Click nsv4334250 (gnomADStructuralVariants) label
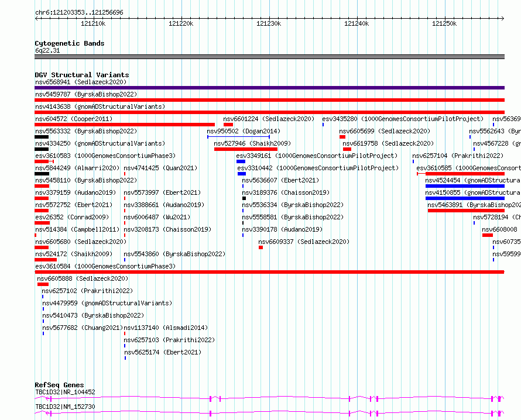Image resolution: width=521 pixels, height=420 pixels. click(x=100, y=143)
